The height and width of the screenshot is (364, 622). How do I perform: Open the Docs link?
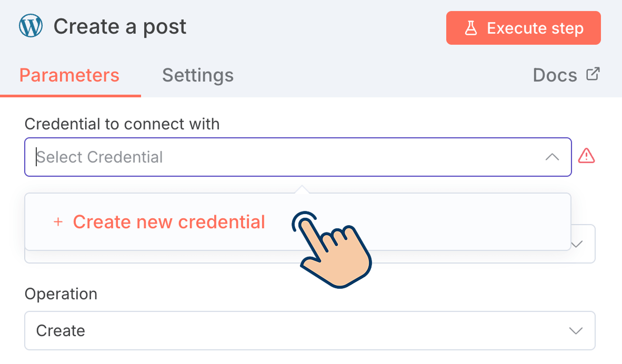554,75
